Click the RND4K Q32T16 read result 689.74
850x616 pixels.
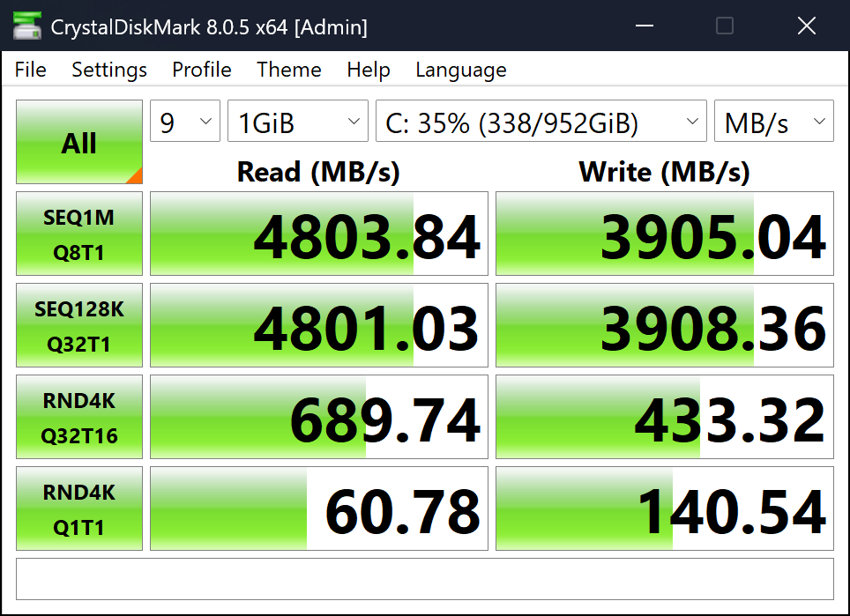[319, 417]
